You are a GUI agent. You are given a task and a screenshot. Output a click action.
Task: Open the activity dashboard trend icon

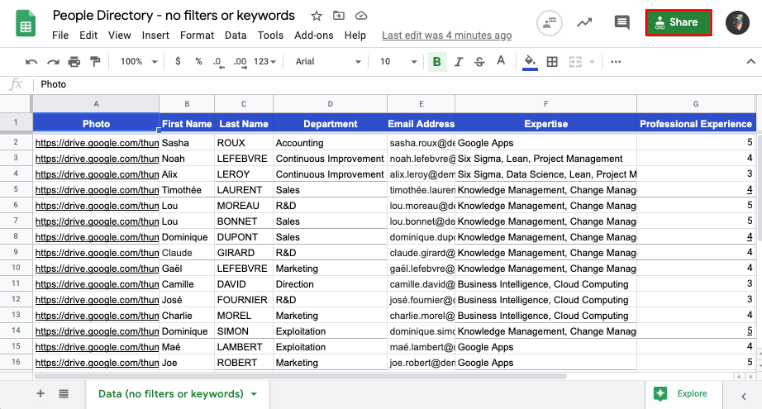(585, 22)
